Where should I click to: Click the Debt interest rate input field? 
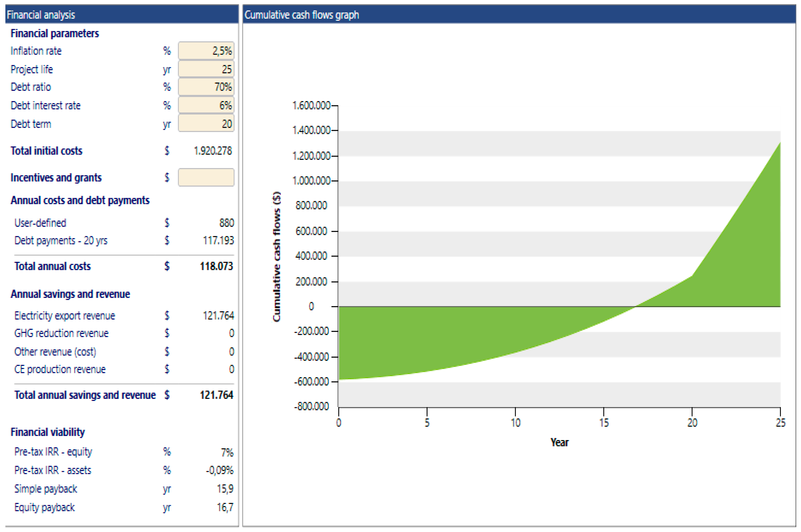206,106
